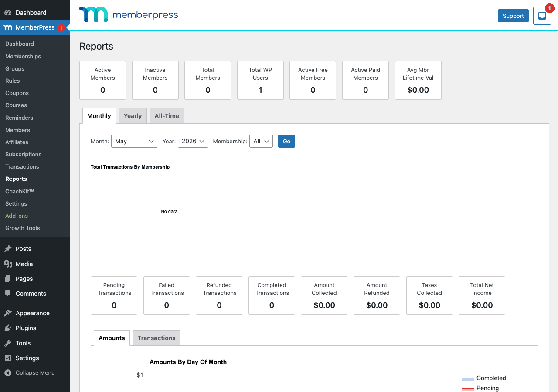Click the Support button
Viewport: 558px width, 392px height.
click(x=513, y=16)
